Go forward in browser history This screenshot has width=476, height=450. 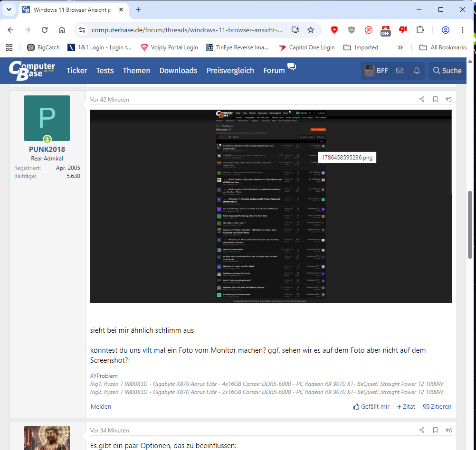[x=28, y=30]
